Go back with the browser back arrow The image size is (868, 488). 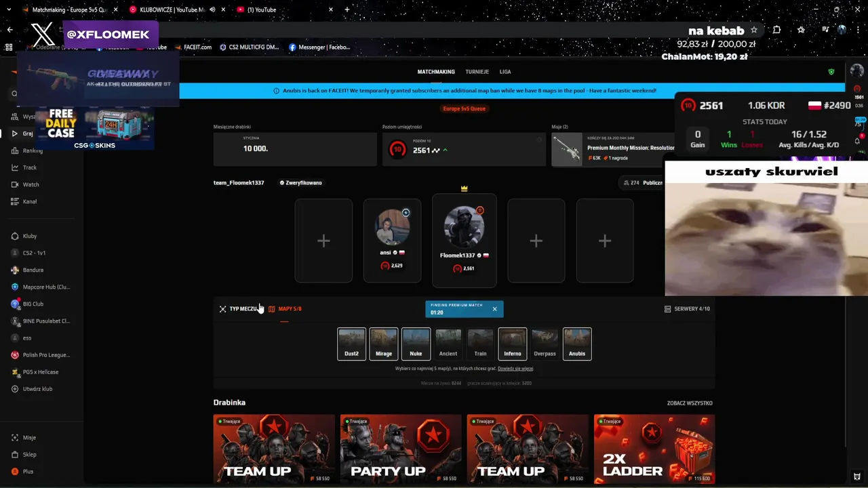pyautogui.click(x=9, y=30)
